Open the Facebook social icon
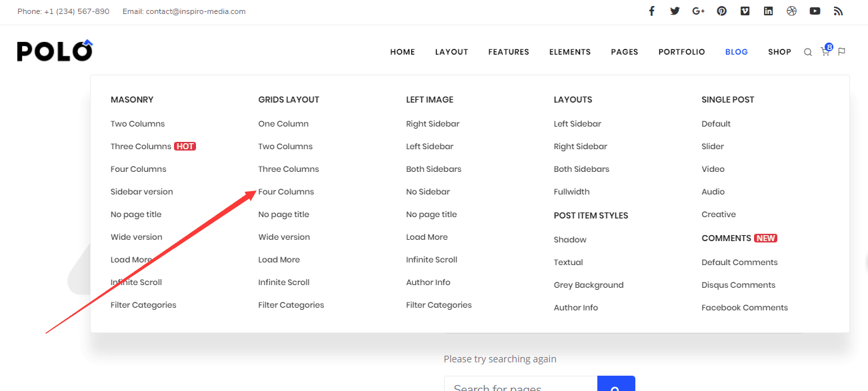This screenshot has height=391, width=868. pos(651,11)
